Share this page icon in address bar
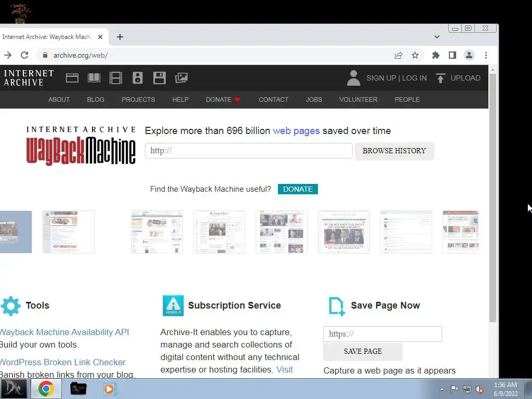Image resolution: width=532 pixels, height=399 pixels. click(x=398, y=55)
